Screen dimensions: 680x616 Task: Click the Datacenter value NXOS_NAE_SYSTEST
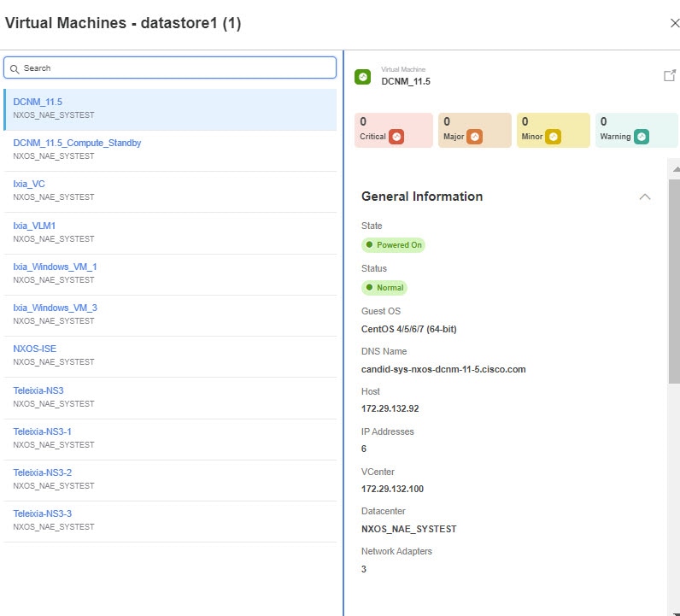408,529
